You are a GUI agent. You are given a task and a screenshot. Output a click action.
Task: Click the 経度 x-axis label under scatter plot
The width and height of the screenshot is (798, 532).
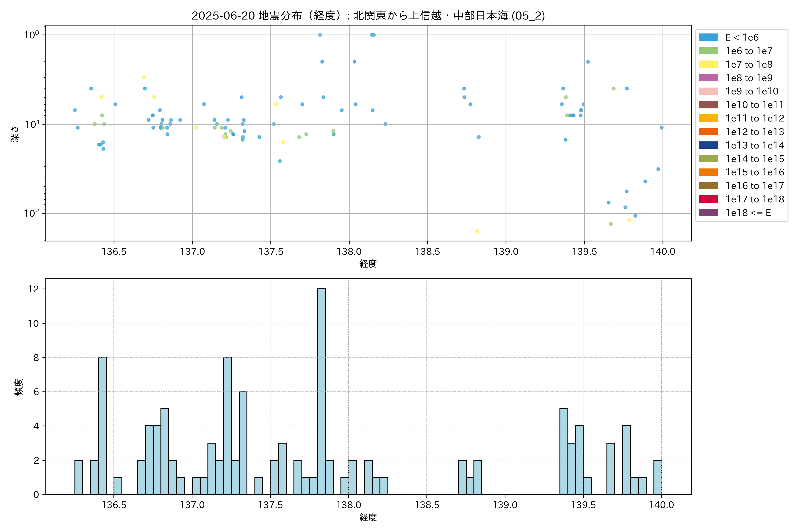368,264
